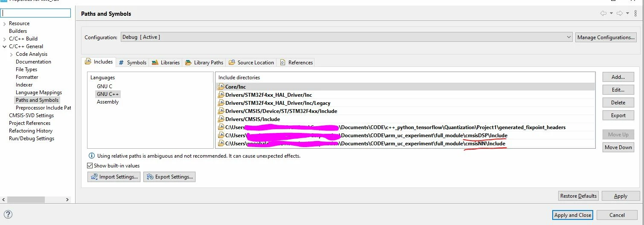Screen dimensions: 644x225
Task: Click the Export button
Action: [x=618, y=115]
